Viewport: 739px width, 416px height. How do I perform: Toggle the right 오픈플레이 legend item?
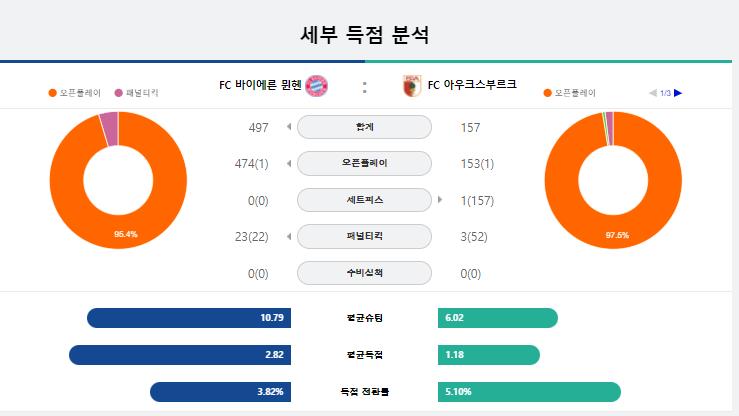[x=570, y=93]
